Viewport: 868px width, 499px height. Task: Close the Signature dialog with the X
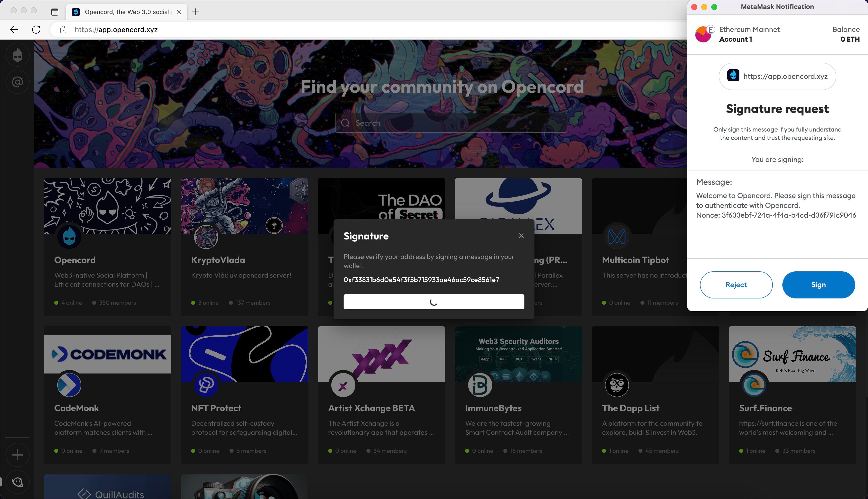[521, 235]
